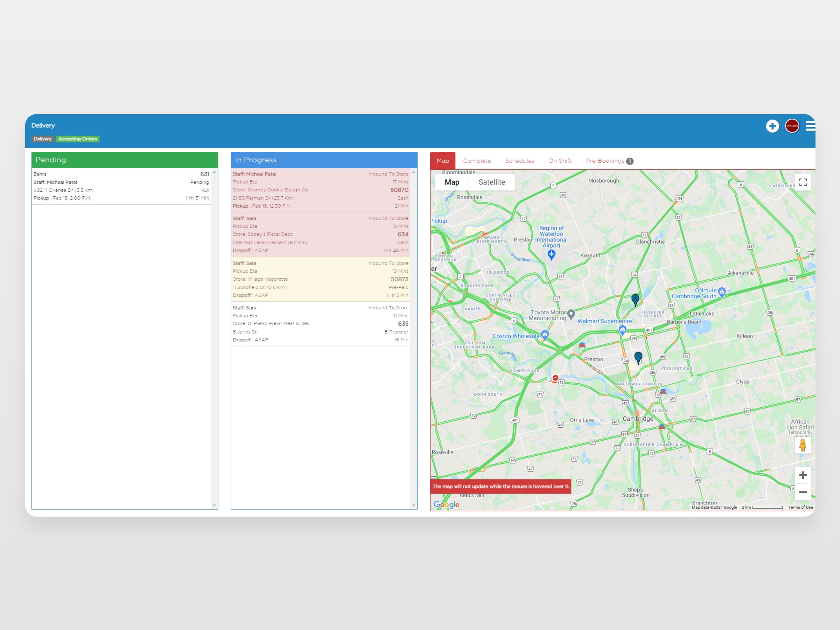Open Village Vaporette order 50873
840x630 pixels.
(x=321, y=279)
